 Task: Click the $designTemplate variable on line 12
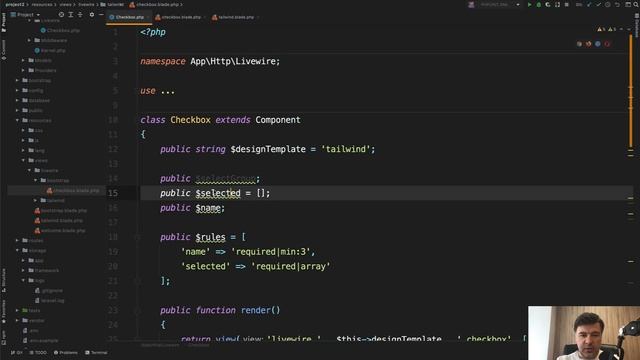[x=268, y=149]
